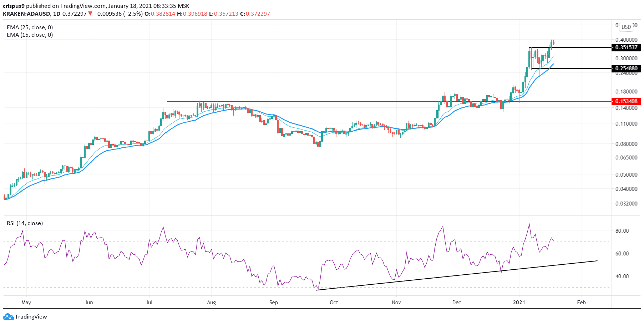Click the 0.050000 price axis label
644x325 pixels.
pos(626,174)
